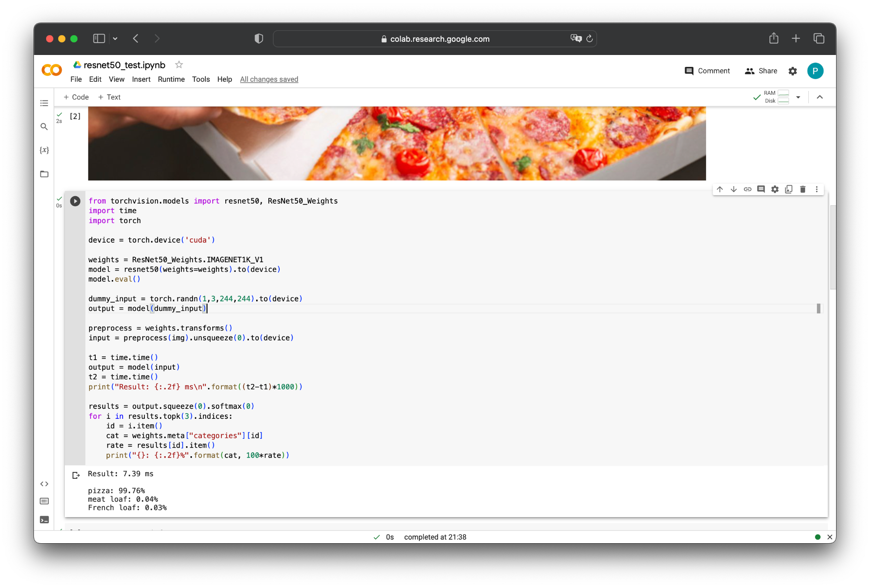Image resolution: width=870 pixels, height=588 pixels.
Task: Mirror the cell in a tab
Action: click(789, 189)
